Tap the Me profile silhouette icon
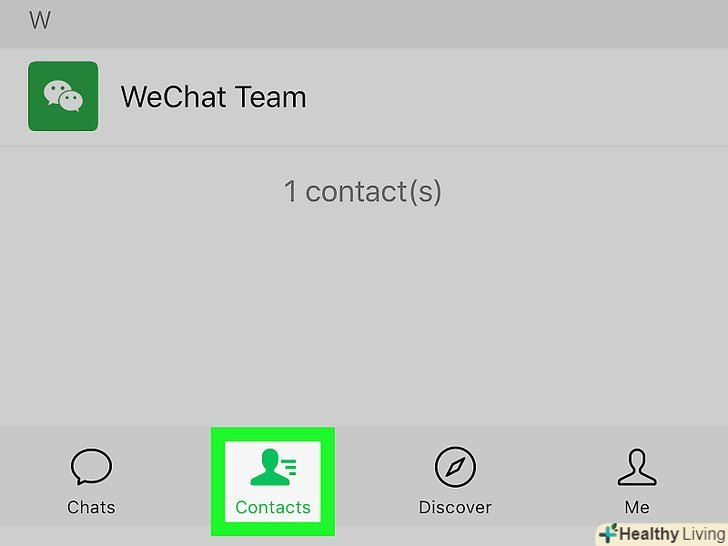This screenshot has height=546, width=728. point(637,467)
